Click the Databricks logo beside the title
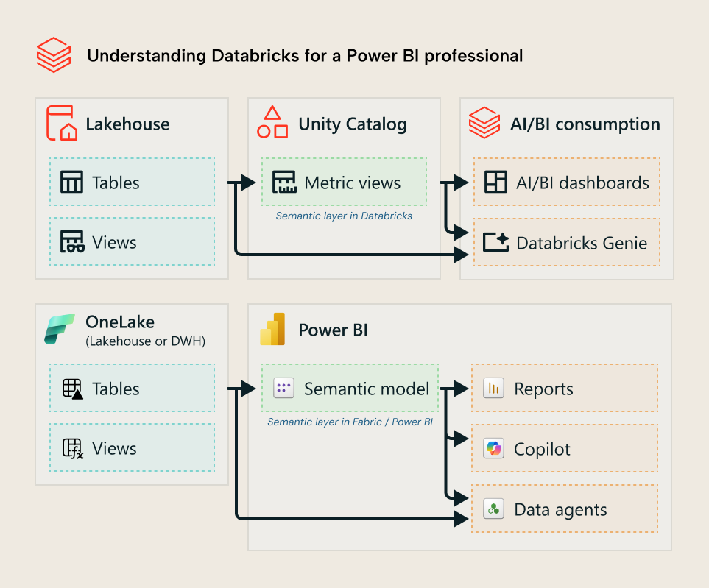This screenshot has width=709, height=588. point(52,54)
